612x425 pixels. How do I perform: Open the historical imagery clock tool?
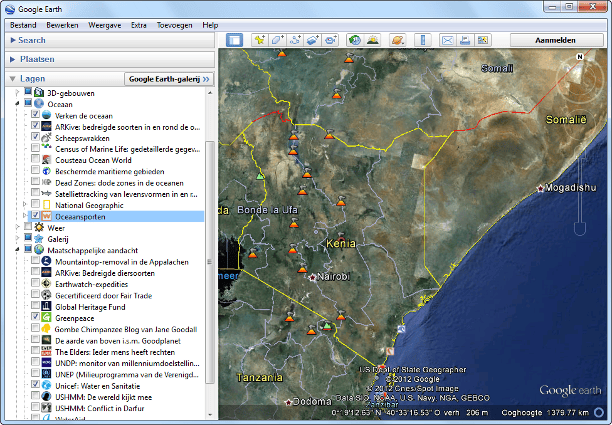pos(355,40)
